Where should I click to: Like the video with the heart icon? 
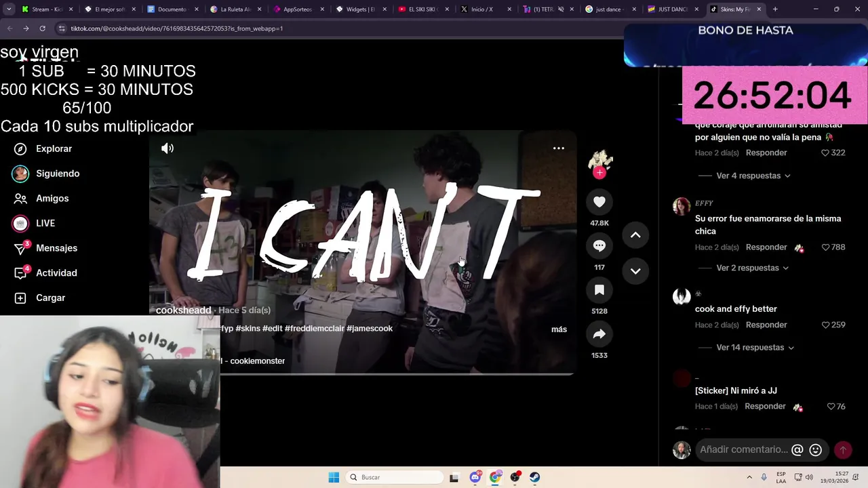[599, 202]
